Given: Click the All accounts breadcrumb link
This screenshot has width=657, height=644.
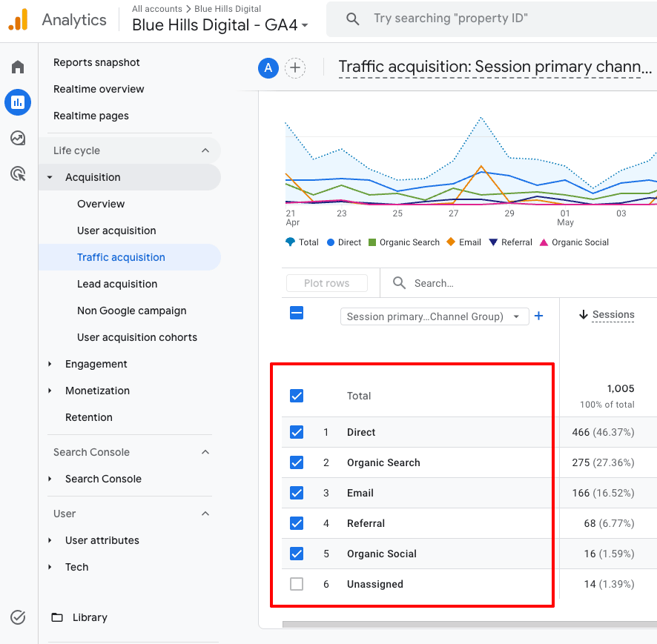Looking at the screenshot, I should click(x=157, y=9).
